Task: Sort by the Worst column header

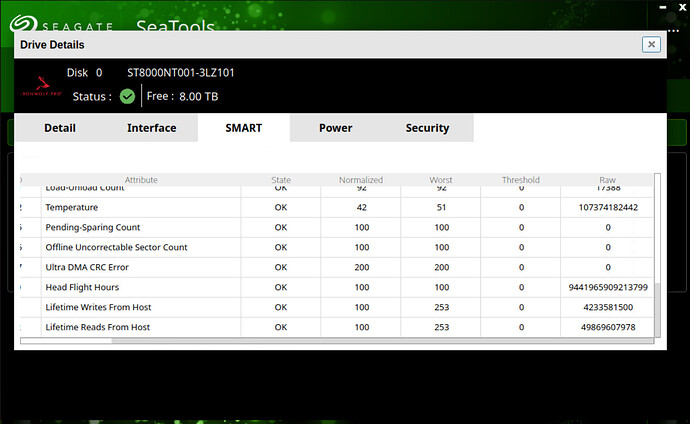Action: (x=441, y=180)
